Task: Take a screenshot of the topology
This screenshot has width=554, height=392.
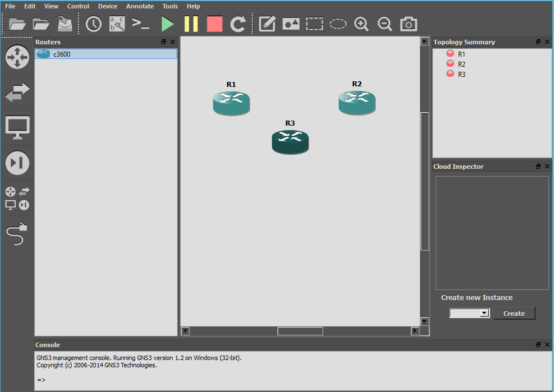Action: click(408, 24)
